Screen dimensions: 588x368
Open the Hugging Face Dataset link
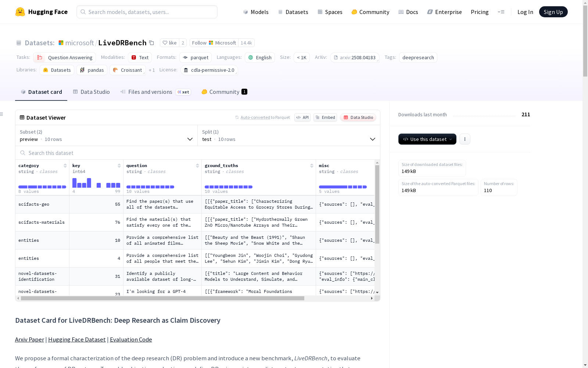point(77,339)
